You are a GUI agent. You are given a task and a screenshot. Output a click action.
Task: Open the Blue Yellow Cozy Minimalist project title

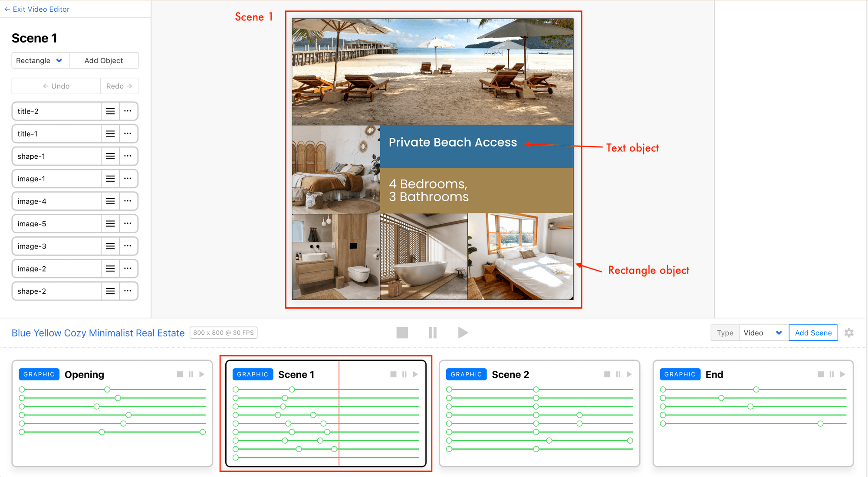[98, 333]
